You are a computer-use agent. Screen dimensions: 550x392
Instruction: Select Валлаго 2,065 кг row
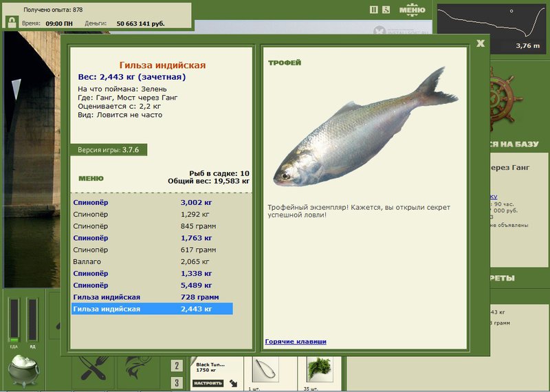pos(152,262)
